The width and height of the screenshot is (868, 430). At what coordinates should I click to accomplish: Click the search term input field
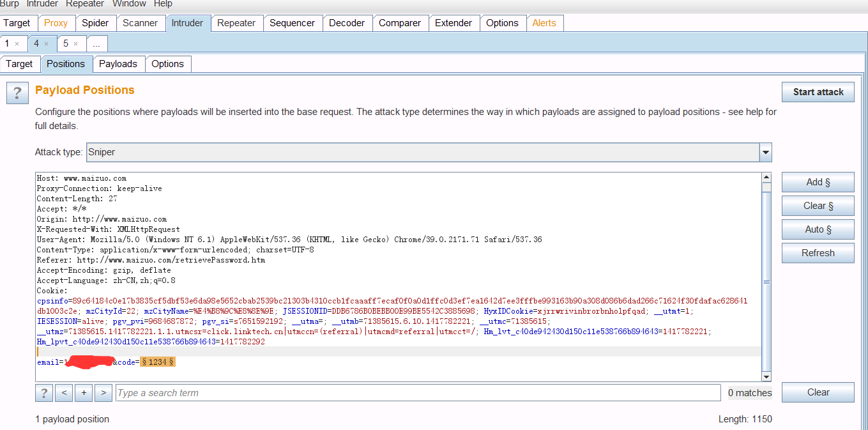tap(418, 392)
